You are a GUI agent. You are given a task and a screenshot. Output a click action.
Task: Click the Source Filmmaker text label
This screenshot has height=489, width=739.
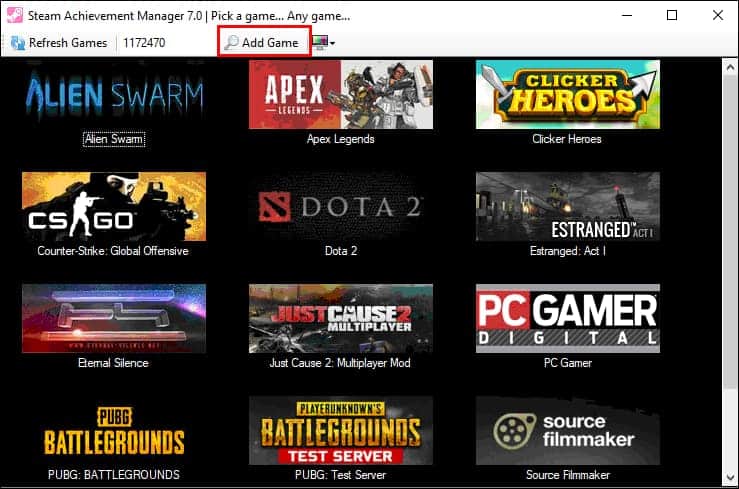(568, 475)
